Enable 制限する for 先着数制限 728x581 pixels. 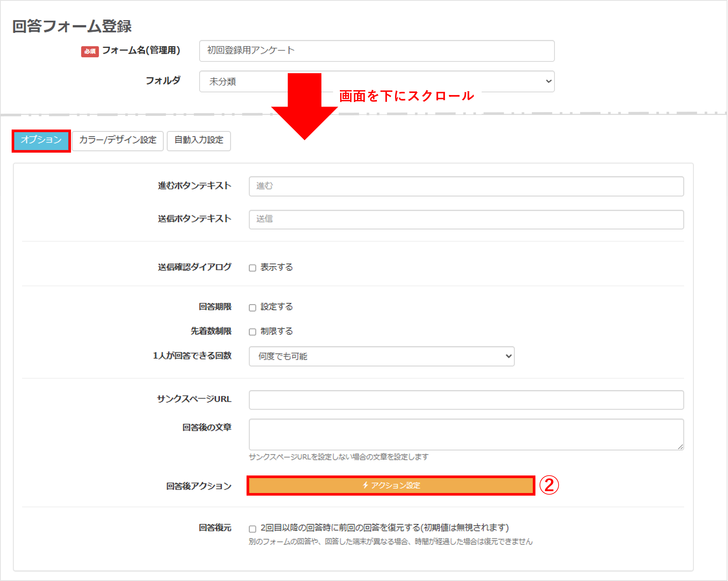[x=252, y=332]
